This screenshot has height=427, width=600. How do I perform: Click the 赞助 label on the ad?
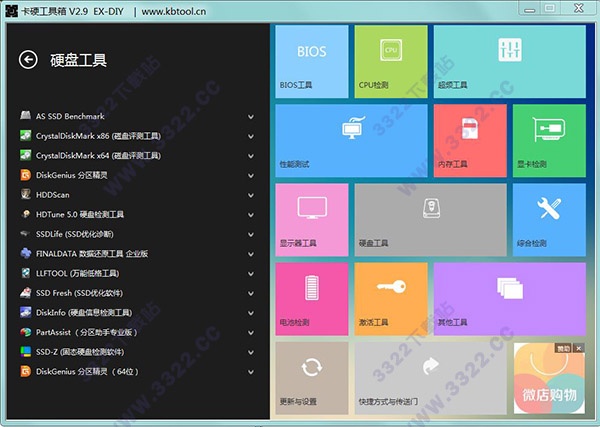pos(563,348)
